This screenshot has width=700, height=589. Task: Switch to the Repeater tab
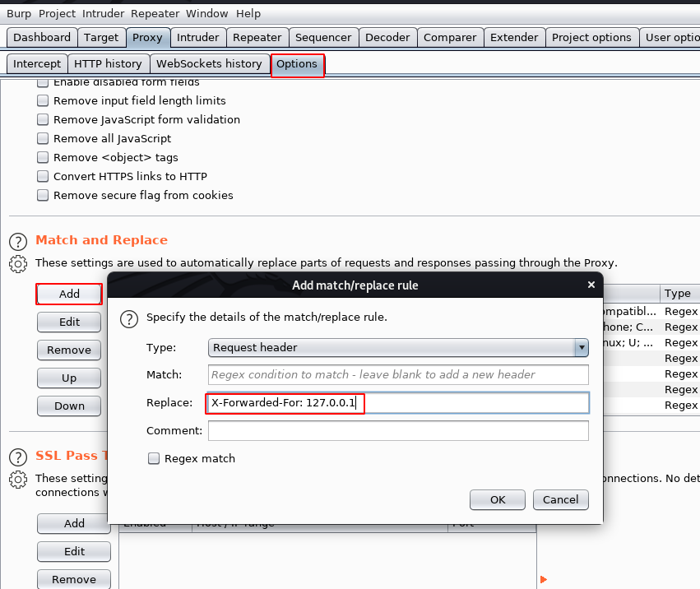pyautogui.click(x=257, y=38)
